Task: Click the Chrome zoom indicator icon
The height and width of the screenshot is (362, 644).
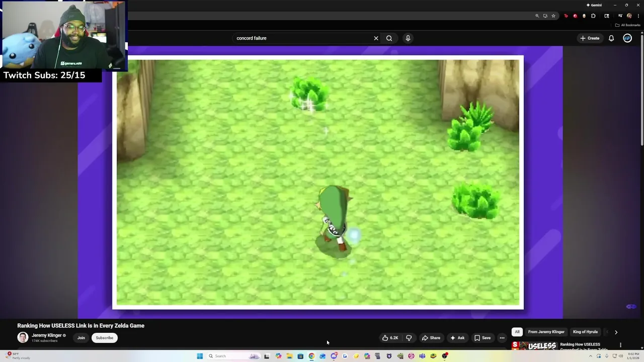Action: [x=537, y=16]
